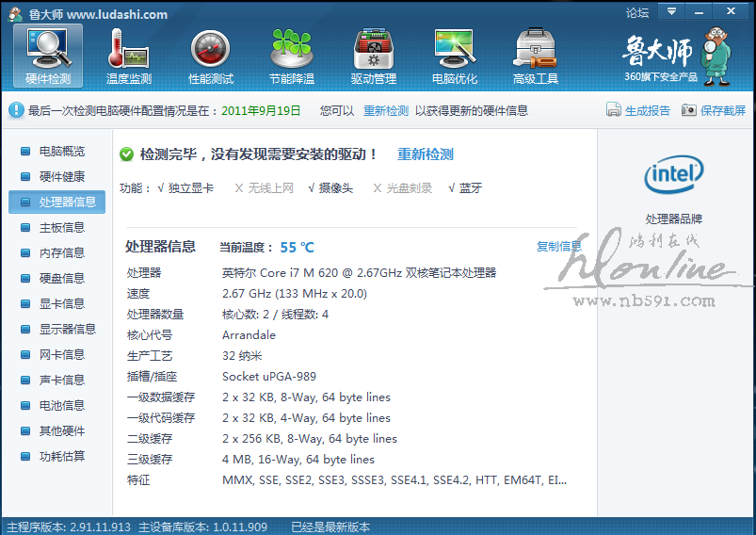
Task: Click the 保存截屏 camera icon
Action: [688, 110]
